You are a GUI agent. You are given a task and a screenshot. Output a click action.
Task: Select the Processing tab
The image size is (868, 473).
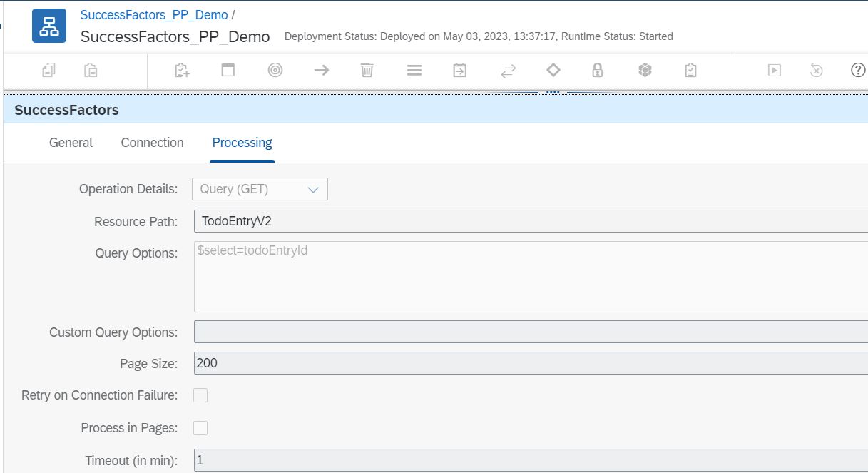pos(242,143)
